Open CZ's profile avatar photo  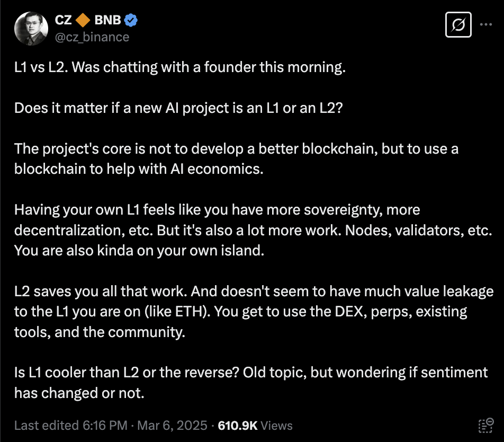tap(31, 29)
